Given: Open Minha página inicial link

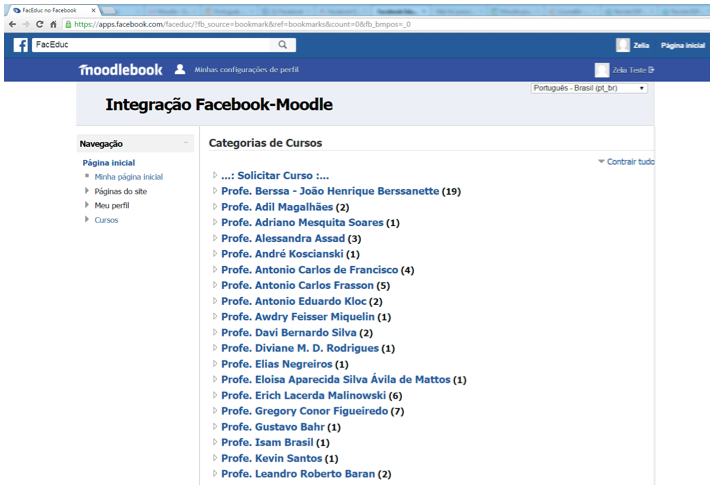Looking at the screenshot, I should coord(129,176).
